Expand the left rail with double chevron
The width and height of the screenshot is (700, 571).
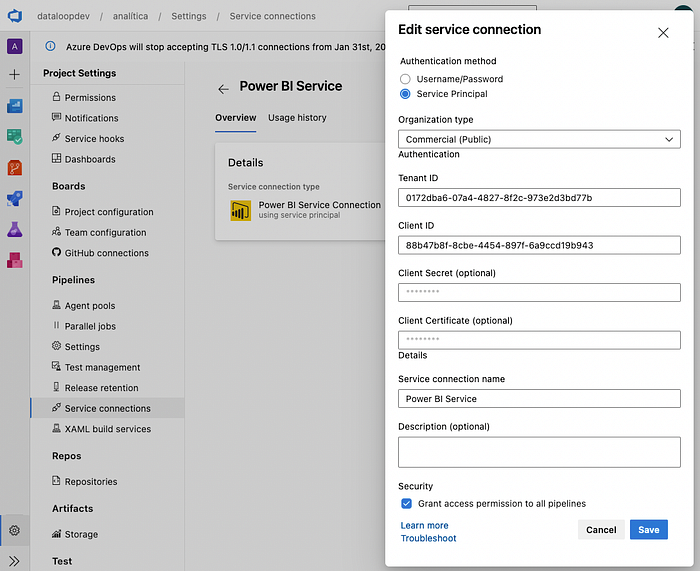click(14, 561)
